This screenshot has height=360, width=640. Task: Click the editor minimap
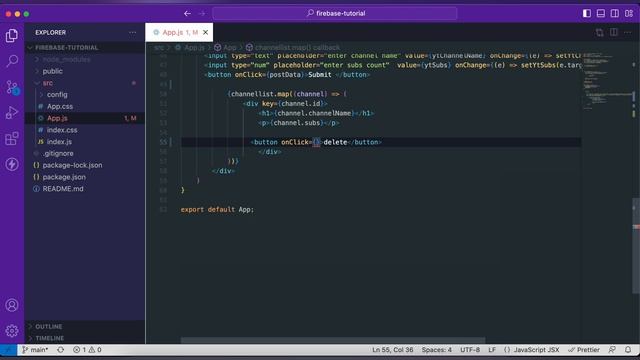(x=608, y=82)
